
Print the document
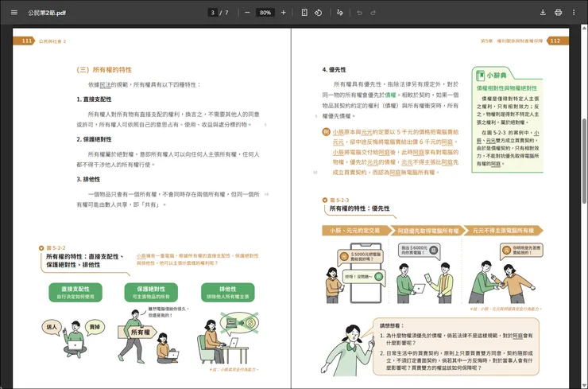point(558,13)
